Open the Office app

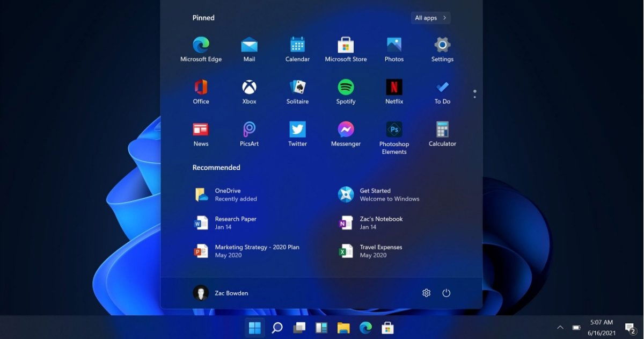tap(201, 88)
